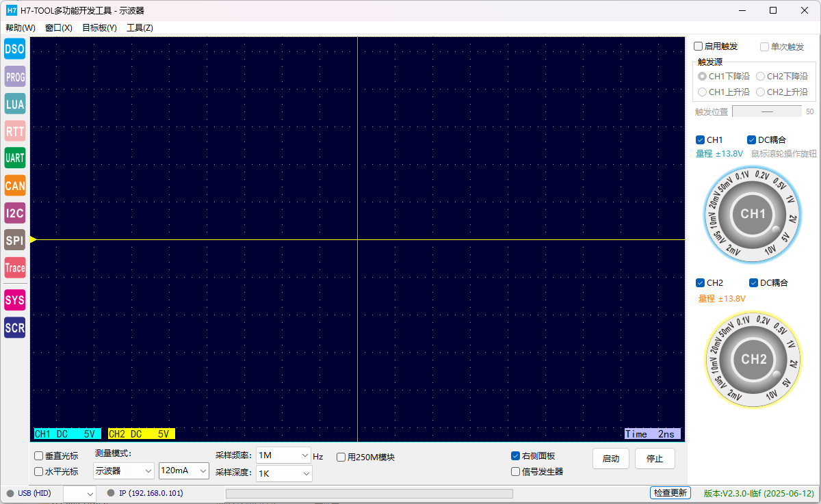
Task: Open the PROG programmer module
Action: (14, 77)
